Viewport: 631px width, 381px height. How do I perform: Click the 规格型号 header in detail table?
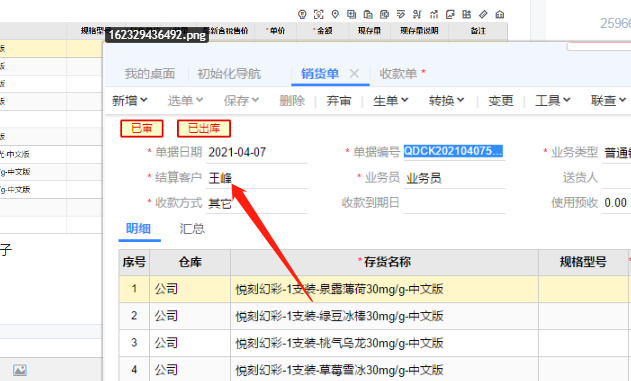[x=583, y=262]
